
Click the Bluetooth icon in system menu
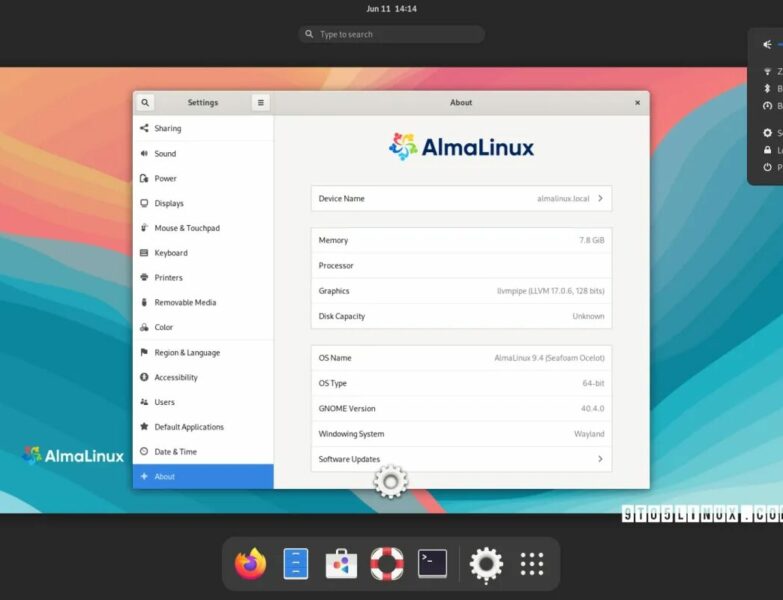[768, 89]
